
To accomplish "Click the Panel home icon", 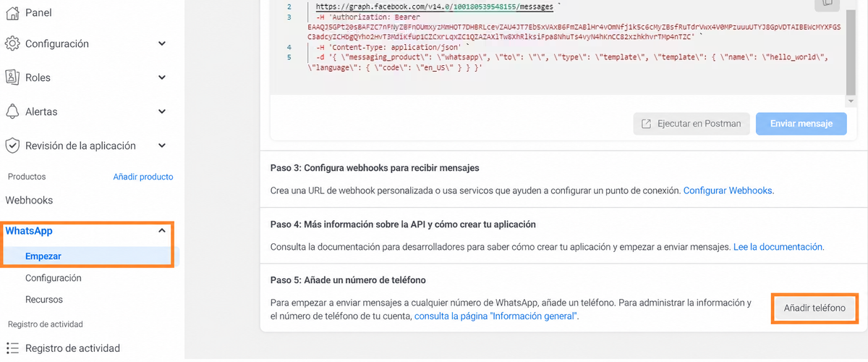I will point(12,13).
